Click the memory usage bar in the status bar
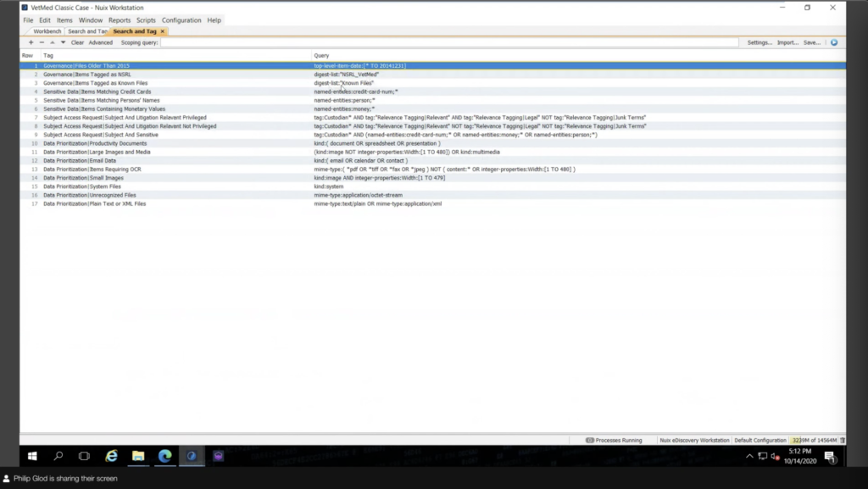Image resolution: width=868 pixels, height=489 pixels. [x=814, y=441]
